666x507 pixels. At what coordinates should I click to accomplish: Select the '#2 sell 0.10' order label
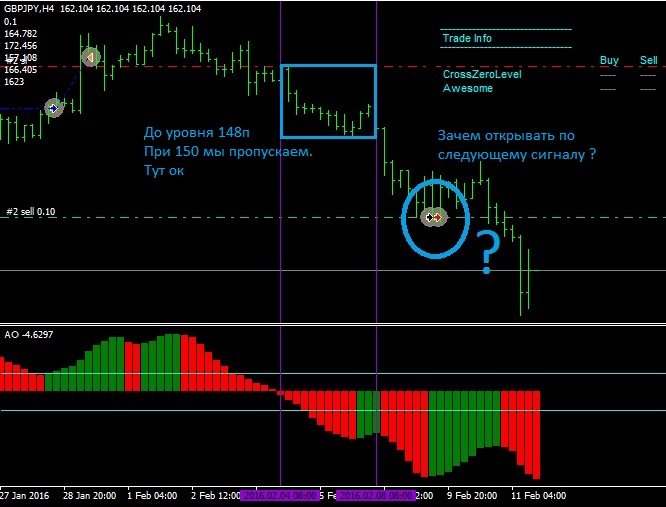coord(31,211)
